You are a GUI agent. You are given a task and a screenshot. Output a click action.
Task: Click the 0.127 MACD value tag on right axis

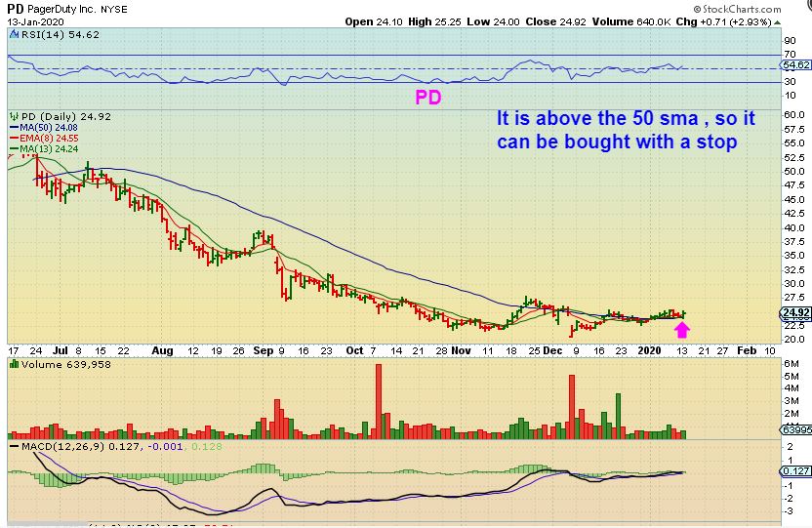(x=796, y=471)
